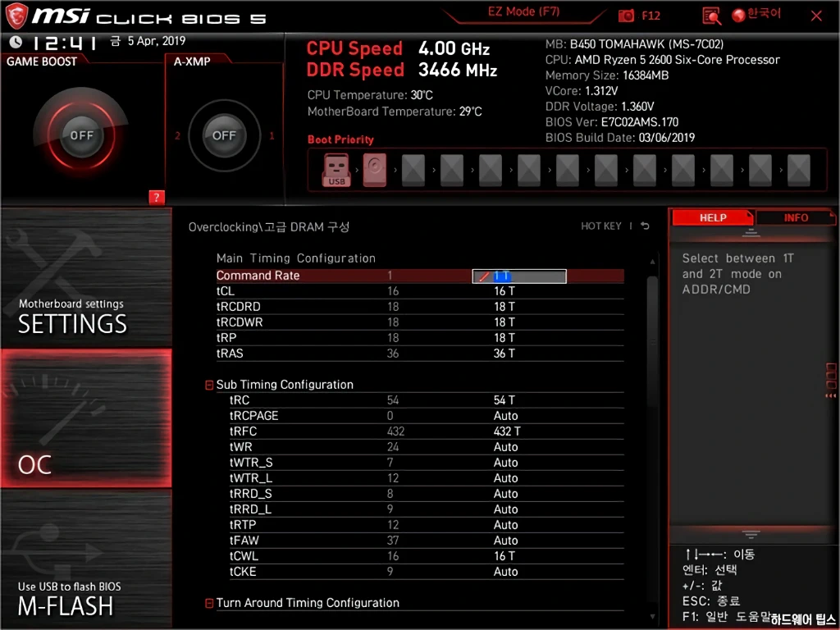Click the help panel top collapse handle
840x630 pixels.
pos(751,232)
